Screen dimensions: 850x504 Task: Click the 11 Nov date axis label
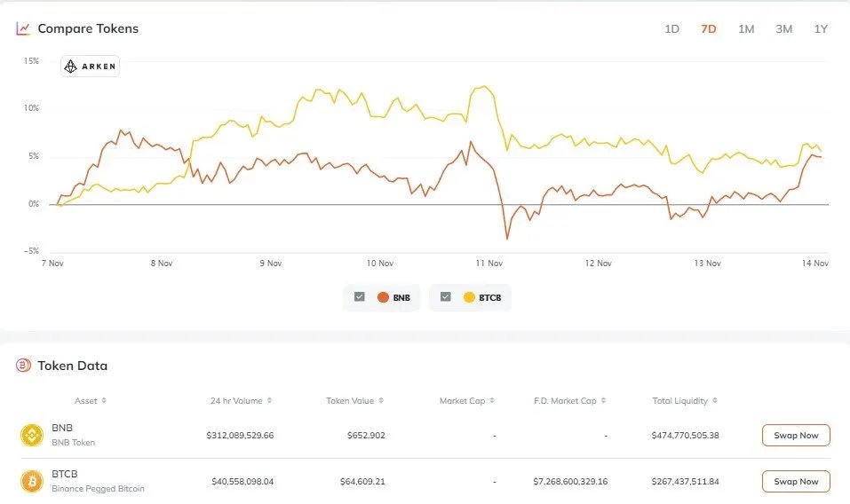tap(489, 264)
